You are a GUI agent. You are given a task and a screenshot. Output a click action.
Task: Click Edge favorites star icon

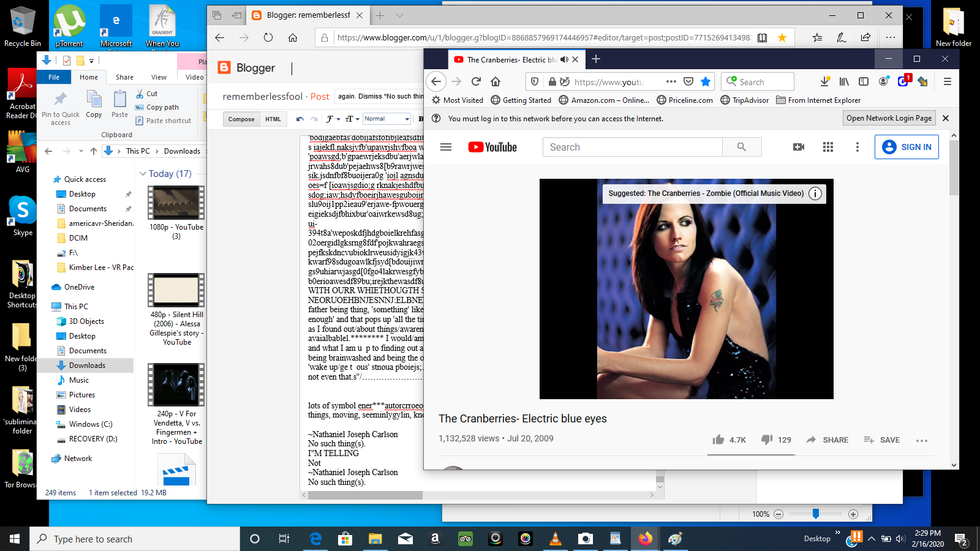tap(782, 37)
